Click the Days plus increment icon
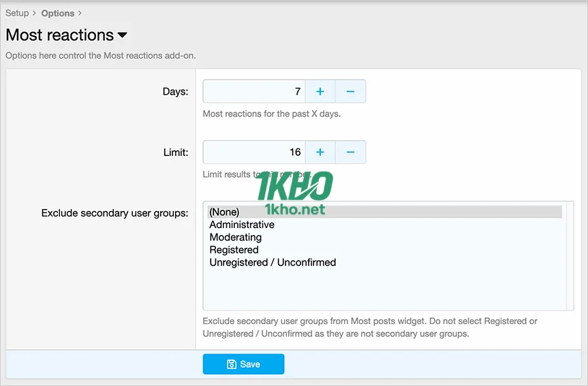The image size is (588, 386). point(320,91)
